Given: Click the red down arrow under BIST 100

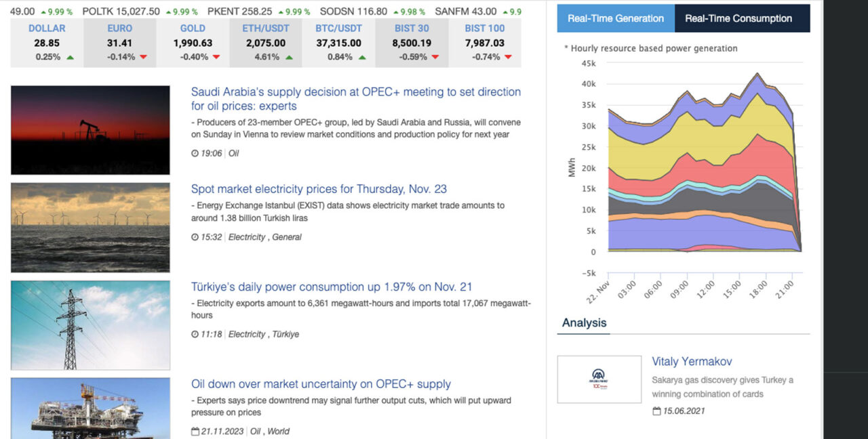Looking at the screenshot, I should coord(508,58).
